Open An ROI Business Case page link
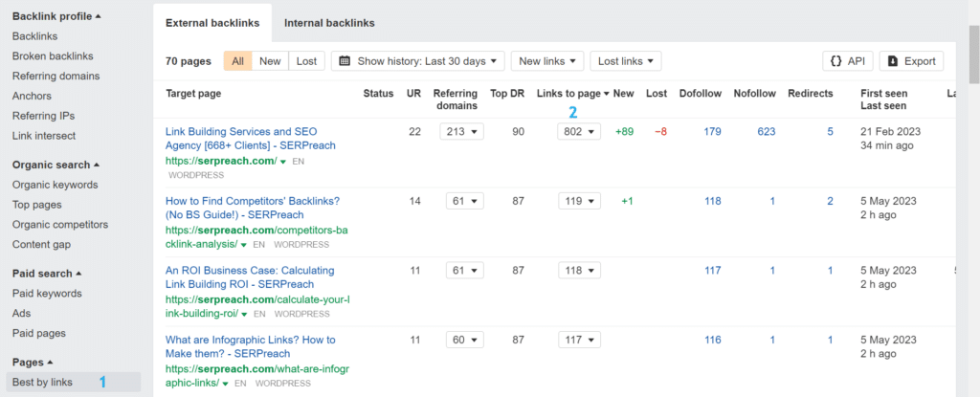The width and height of the screenshot is (980, 397). click(250, 277)
